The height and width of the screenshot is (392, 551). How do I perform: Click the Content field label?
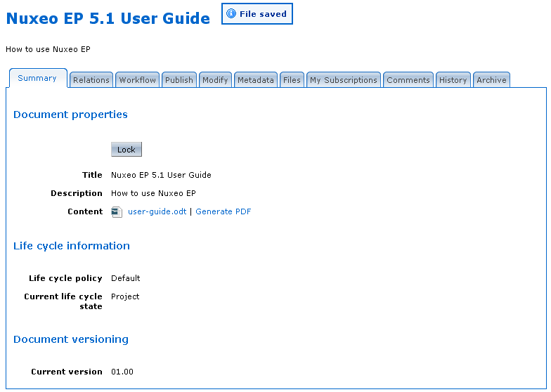[85, 211]
